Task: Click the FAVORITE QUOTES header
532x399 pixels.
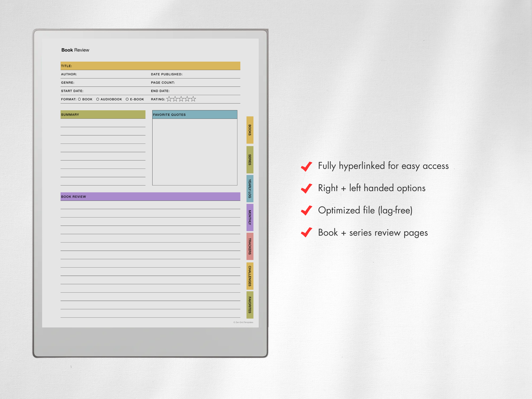Action: pos(195,115)
